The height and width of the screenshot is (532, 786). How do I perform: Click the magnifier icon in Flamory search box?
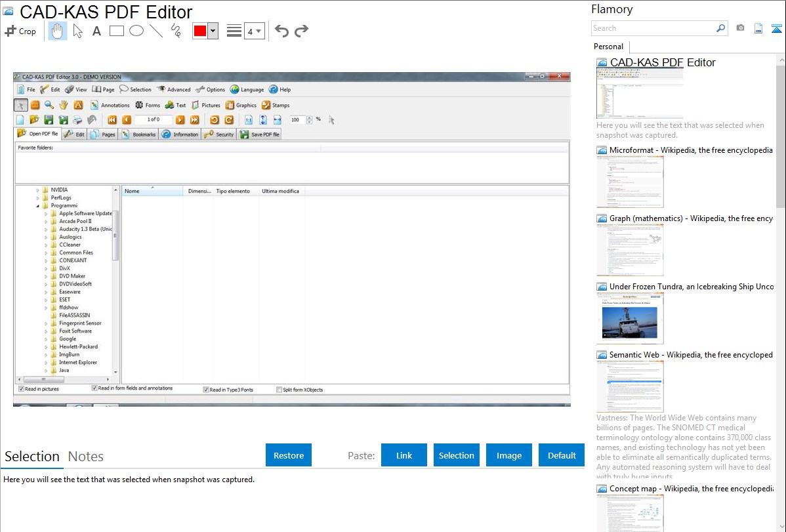720,28
